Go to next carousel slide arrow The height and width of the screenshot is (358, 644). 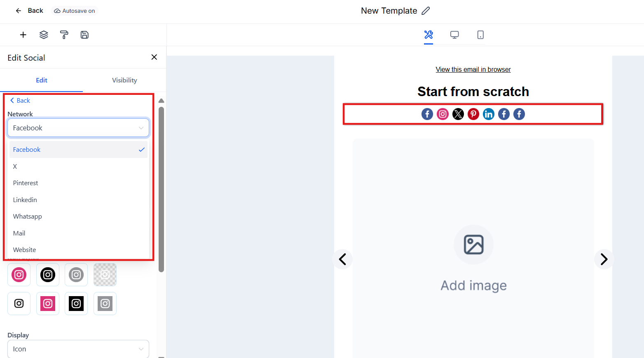(604, 259)
